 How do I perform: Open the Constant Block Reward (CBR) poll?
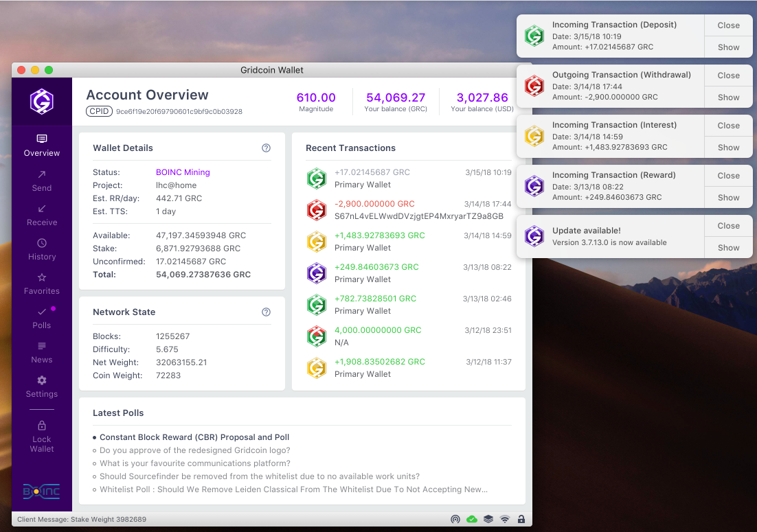point(194,437)
